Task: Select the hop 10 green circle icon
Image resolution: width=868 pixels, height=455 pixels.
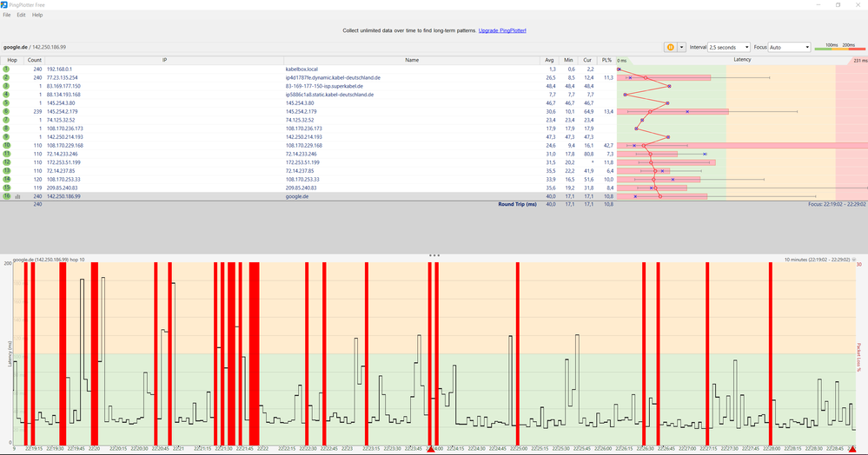Action: pyautogui.click(x=6, y=145)
